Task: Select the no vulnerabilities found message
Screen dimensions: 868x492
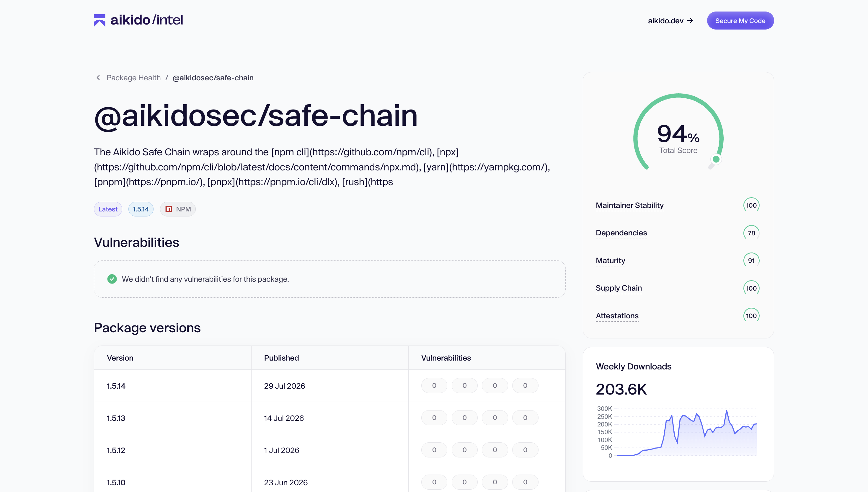Action: [205, 279]
